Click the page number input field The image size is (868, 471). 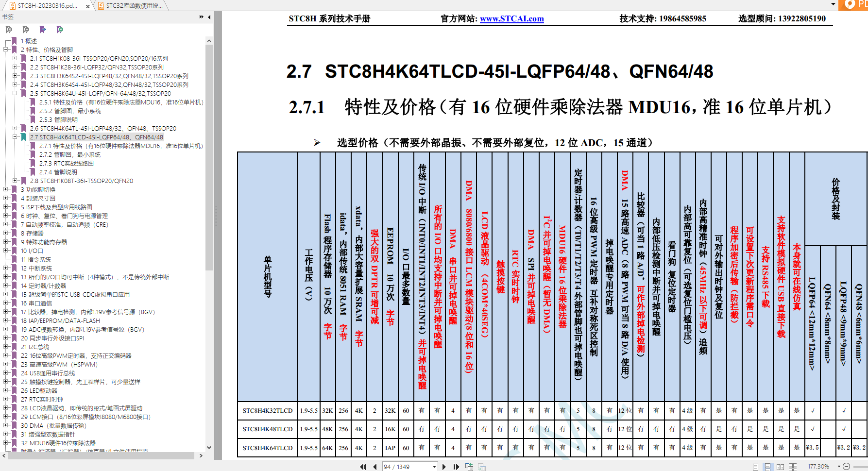tap(407, 467)
